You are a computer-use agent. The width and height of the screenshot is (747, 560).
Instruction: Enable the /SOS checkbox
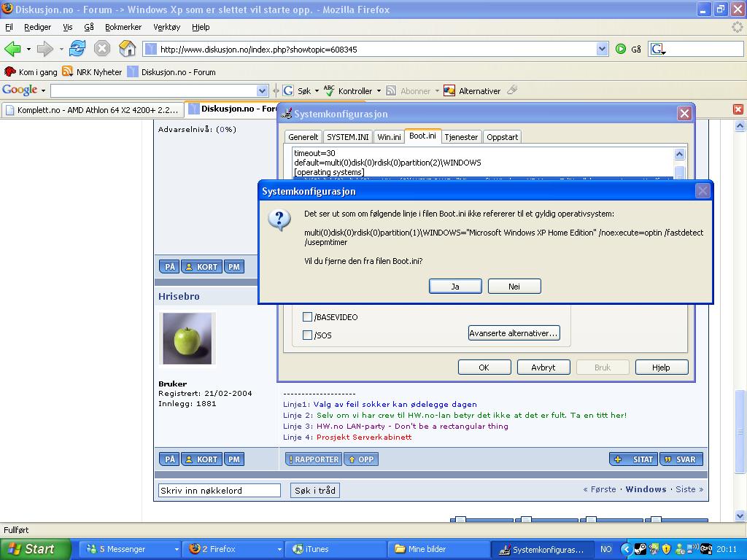click(x=307, y=335)
